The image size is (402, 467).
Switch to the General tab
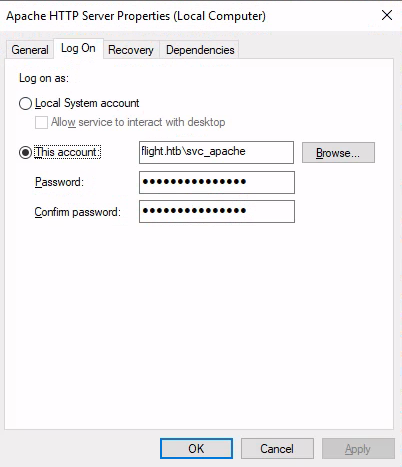point(30,50)
